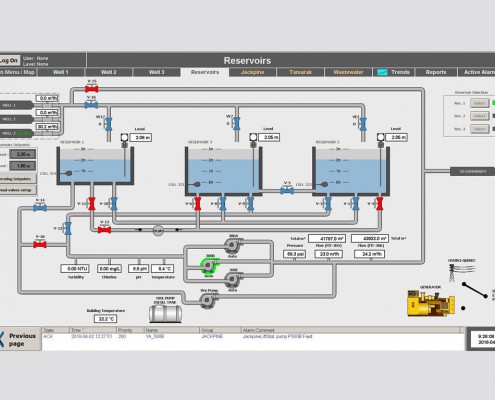Click the Log On button
495x400 pixels.
coord(10,61)
